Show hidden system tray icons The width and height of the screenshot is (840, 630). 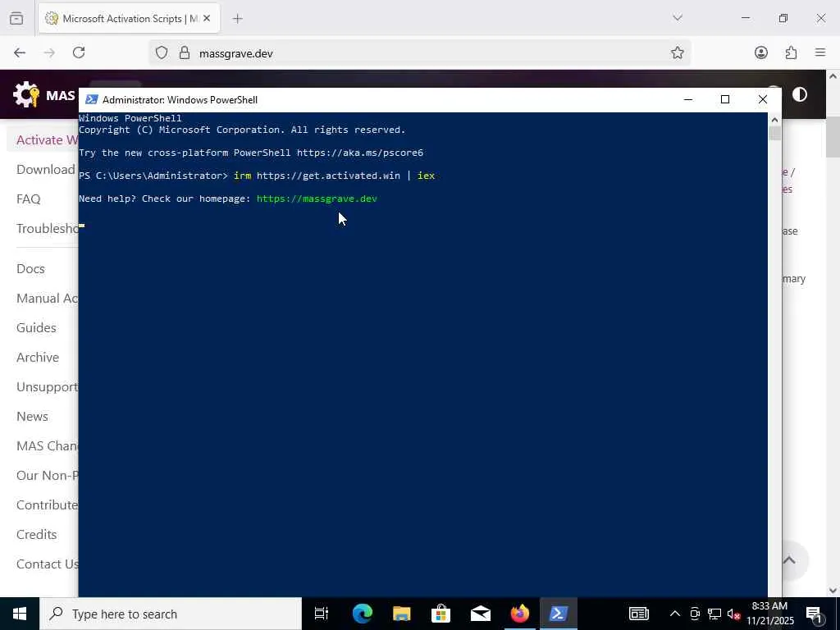[675, 614]
